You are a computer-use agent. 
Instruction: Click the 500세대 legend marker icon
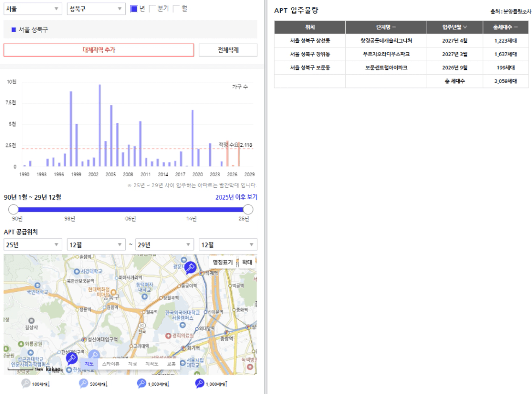[x=84, y=384]
